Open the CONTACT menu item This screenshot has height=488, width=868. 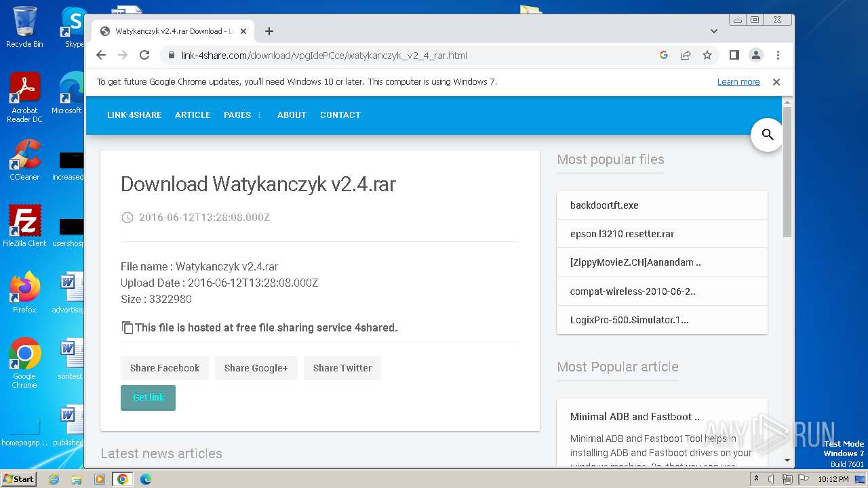340,115
